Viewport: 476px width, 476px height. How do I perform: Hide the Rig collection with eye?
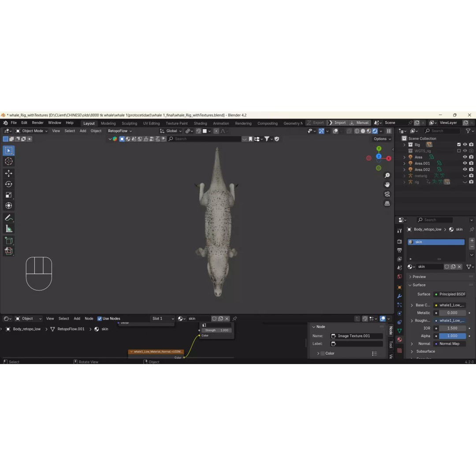[x=465, y=145]
